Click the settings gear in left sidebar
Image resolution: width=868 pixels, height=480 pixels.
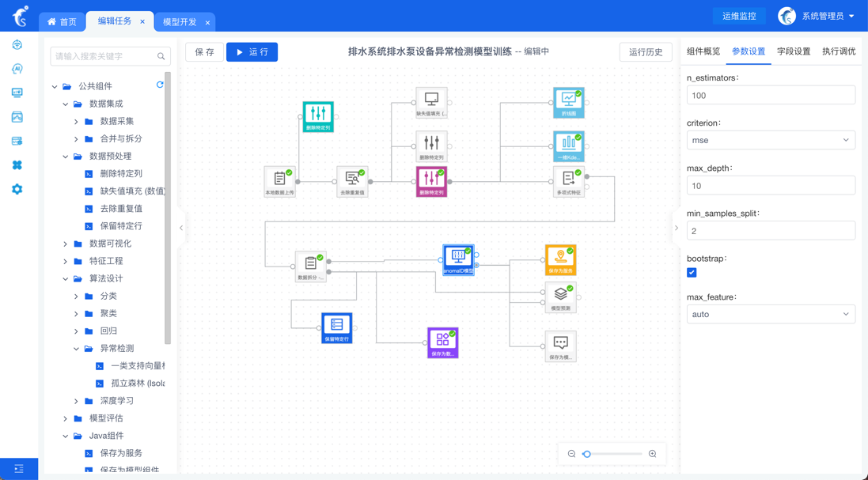(17, 189)
